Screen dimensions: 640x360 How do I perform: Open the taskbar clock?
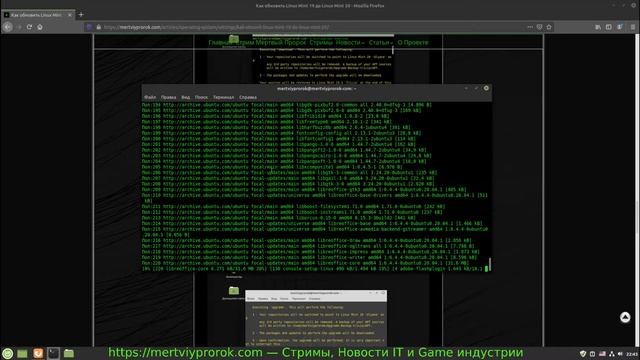tap(632, 354)
